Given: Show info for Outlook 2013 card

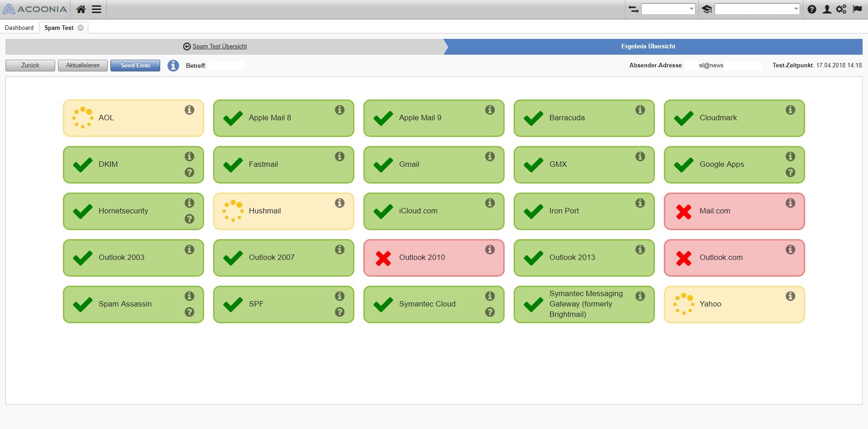Looking at the screenshot, I should (640, 250).
